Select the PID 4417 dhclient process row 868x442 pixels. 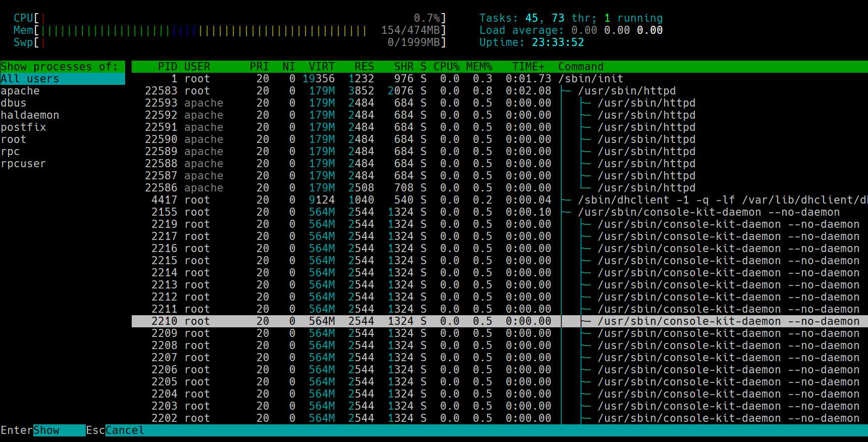(500, 200)
